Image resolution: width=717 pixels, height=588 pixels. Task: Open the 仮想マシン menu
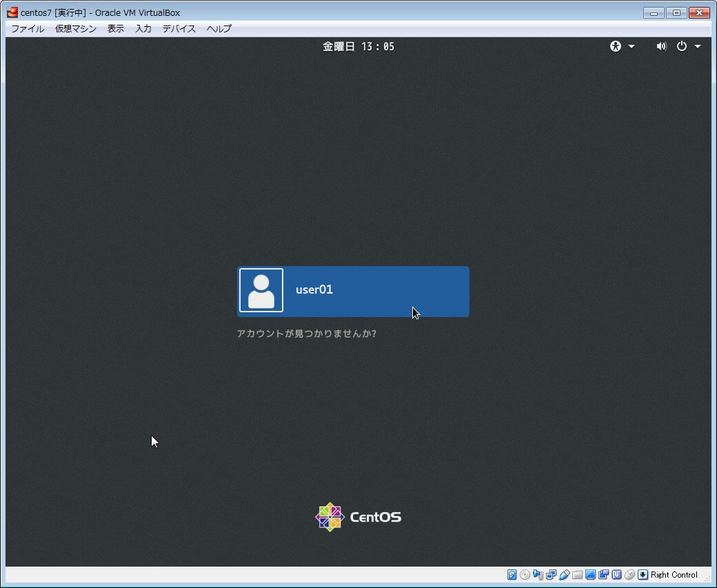pyautogui.click(x=76, y=28)
